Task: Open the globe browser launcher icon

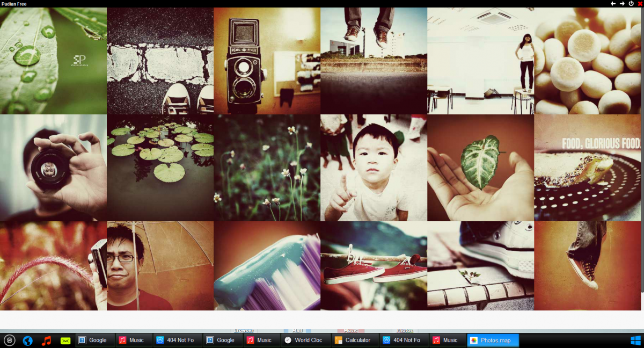Action: pos(27,340)
